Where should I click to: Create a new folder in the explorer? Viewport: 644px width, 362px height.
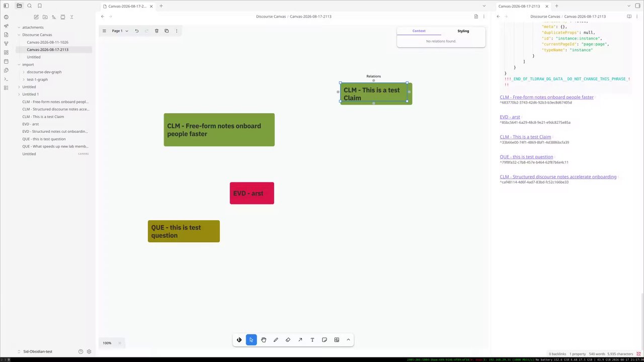[x=45, y=17]
